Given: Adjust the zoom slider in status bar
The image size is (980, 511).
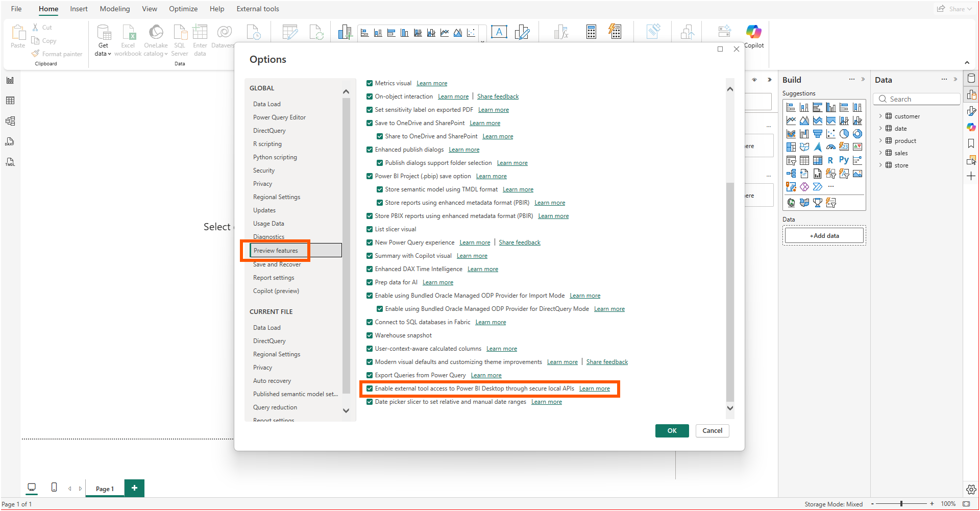Looking at the screenshot, I should pyautogui.click(x=901, y=504).
